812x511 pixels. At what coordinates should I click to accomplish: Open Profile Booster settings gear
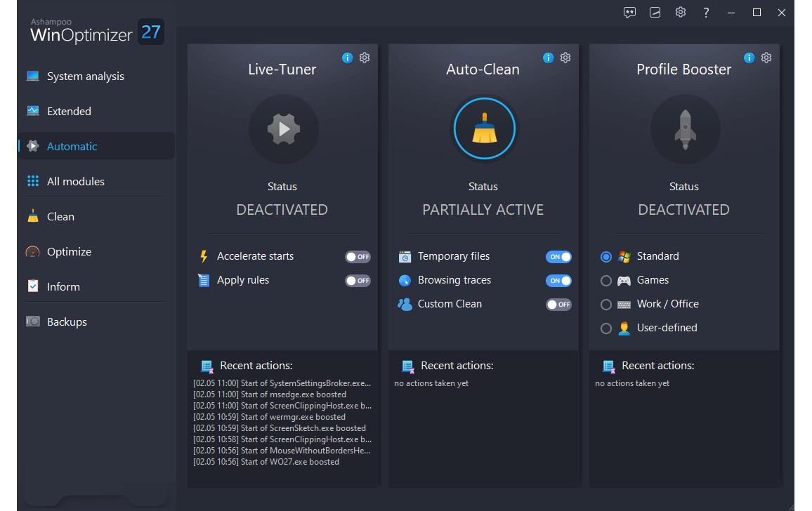(766, 58)
